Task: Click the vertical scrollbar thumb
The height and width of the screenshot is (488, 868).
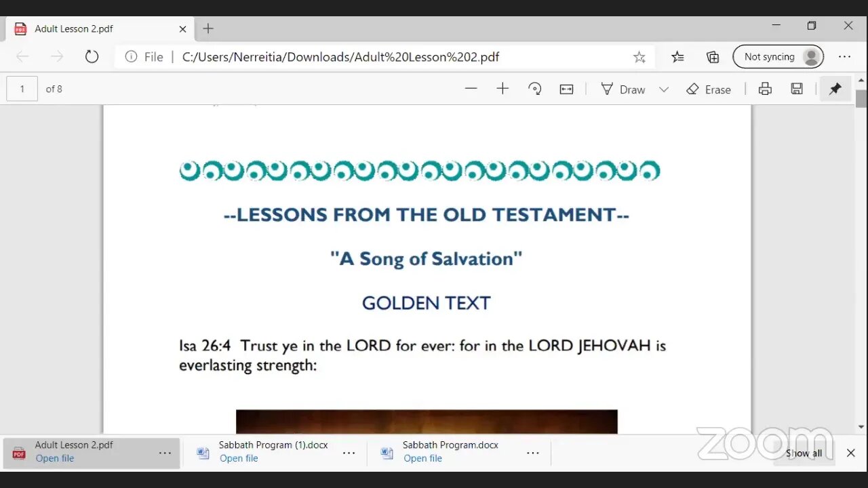Action: [861, 99]
